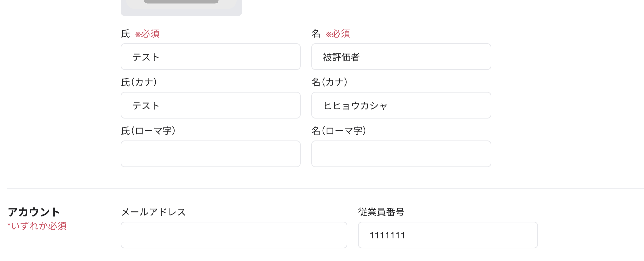Viewport: 644px width, 261px height.
Task: Click the 氏（カナ） label text
Action: click(139, 82)
